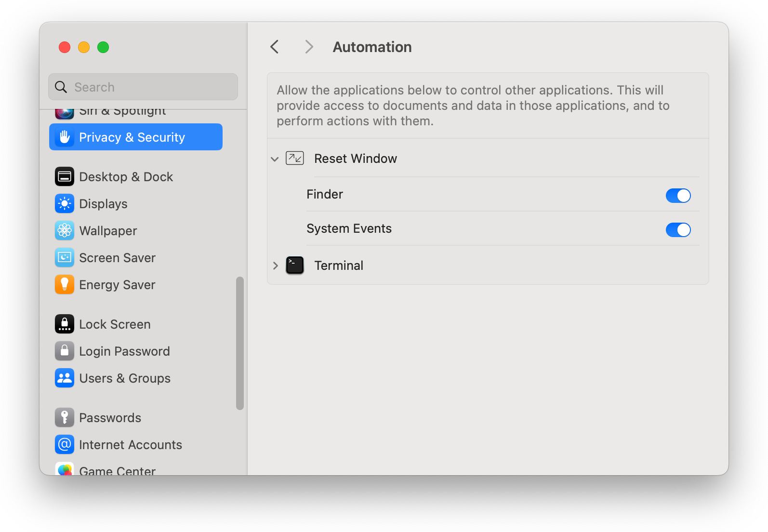This screenshot has height=532, width=768.
Task: Click the Lock Screen icon
Action: click(65, 324)
